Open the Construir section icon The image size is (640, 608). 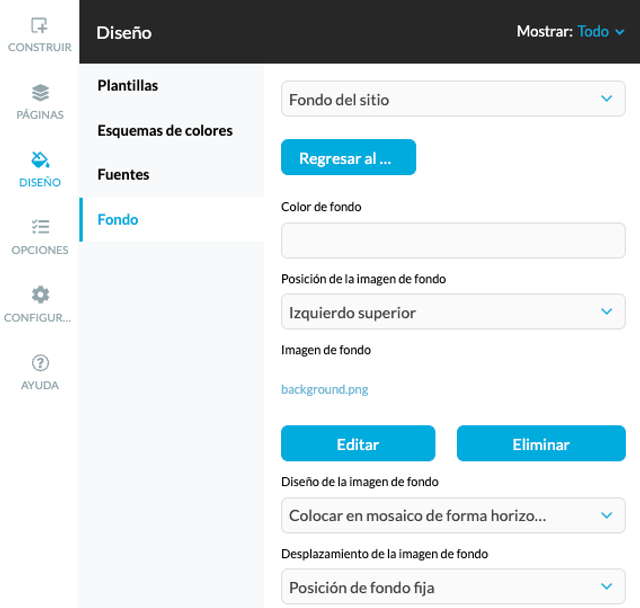pyautogui.click(x=40, y=25)
